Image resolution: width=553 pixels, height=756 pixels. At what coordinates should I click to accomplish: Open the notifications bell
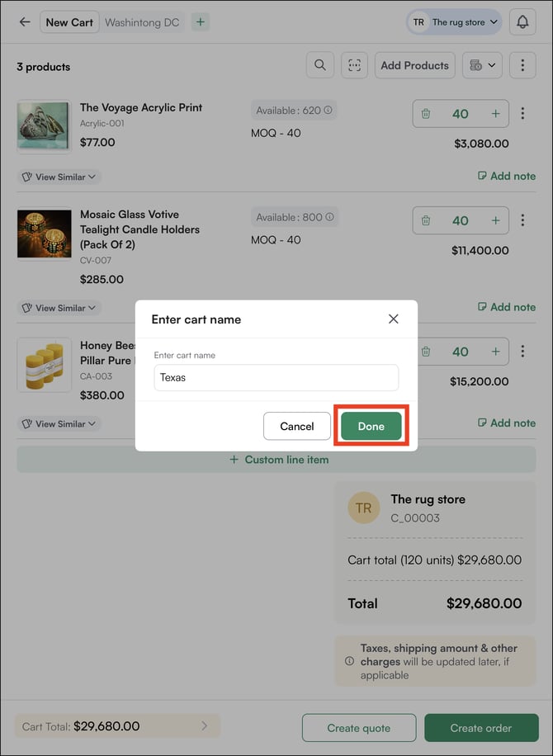click(522, 22)
